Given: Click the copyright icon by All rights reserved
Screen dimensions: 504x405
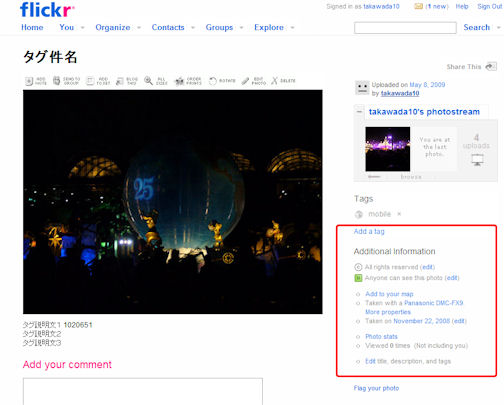Looking at the screenshot, I should [x=358, y=267].
